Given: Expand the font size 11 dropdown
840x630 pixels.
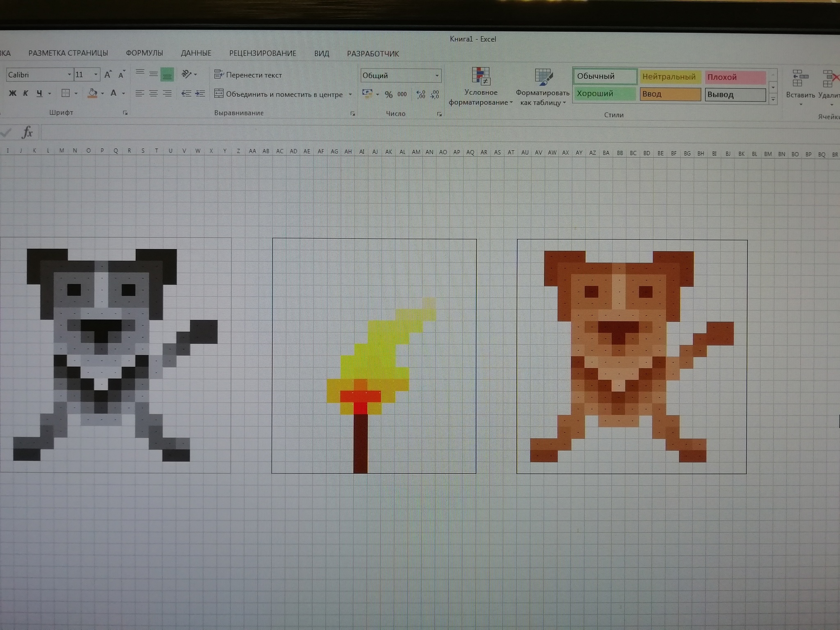Looking at the screenshot, I should coord(96,75).
